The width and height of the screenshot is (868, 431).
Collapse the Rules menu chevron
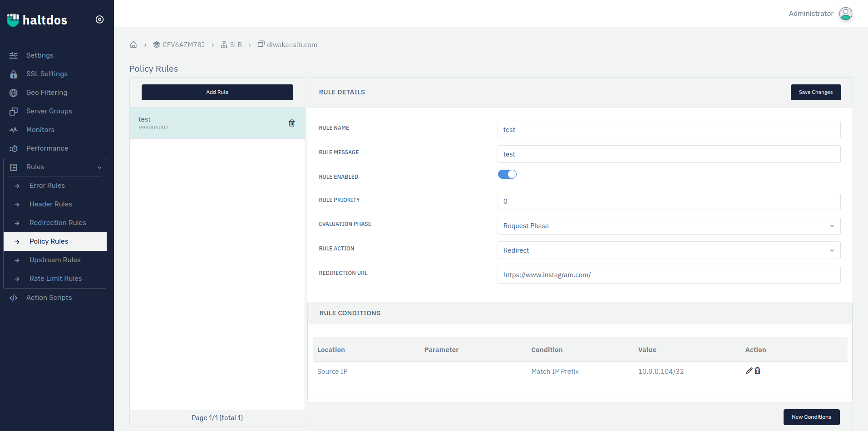coord(99,167)
